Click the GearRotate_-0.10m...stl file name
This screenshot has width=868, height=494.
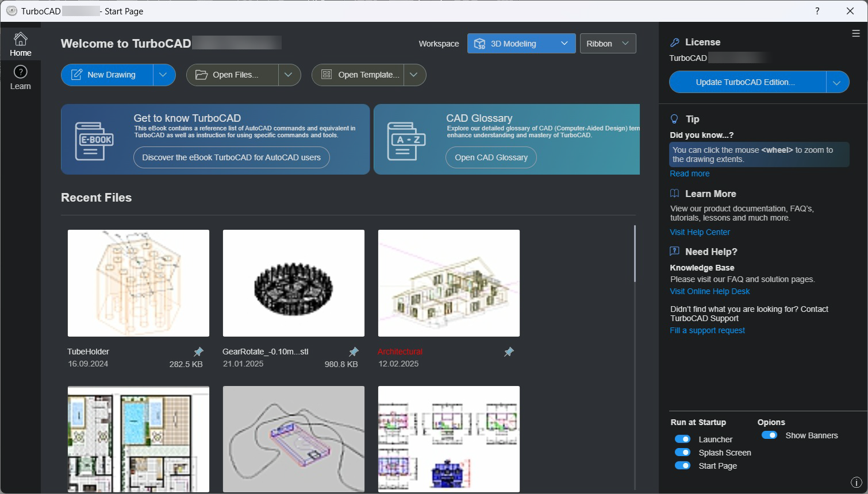(266, 352)
